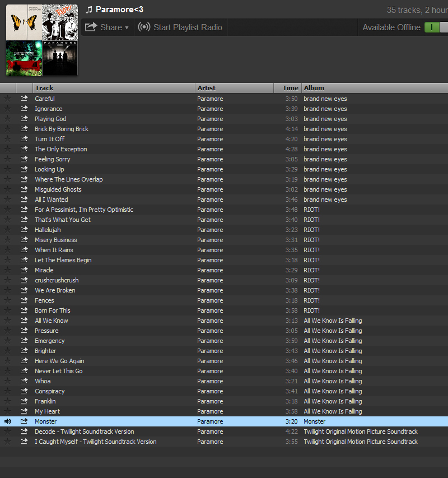Click share icon for Decode Twilight Soundtrack Version
448x478 pixels.
coord(24,431)
